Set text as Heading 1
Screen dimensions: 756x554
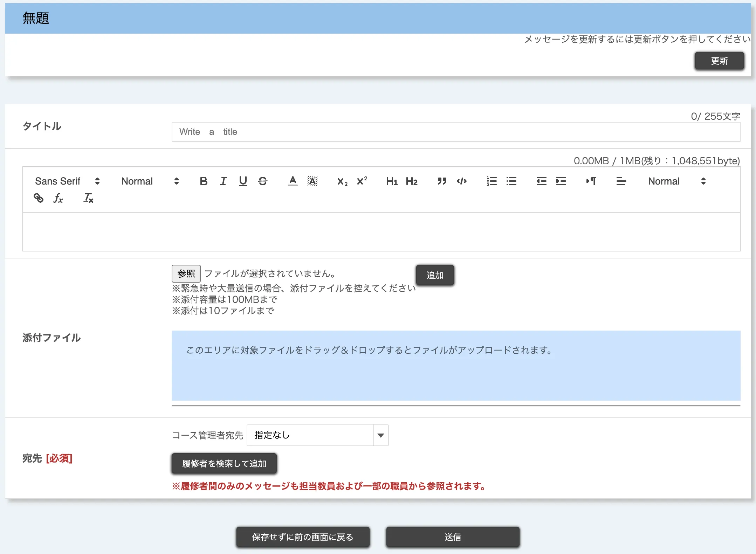click(x=392, y=181)
